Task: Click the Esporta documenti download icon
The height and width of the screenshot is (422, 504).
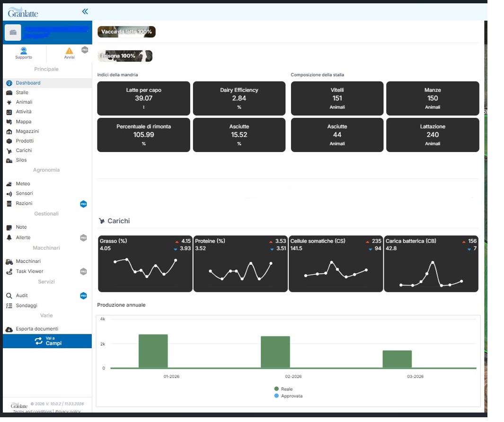Action: click(9, 329)
